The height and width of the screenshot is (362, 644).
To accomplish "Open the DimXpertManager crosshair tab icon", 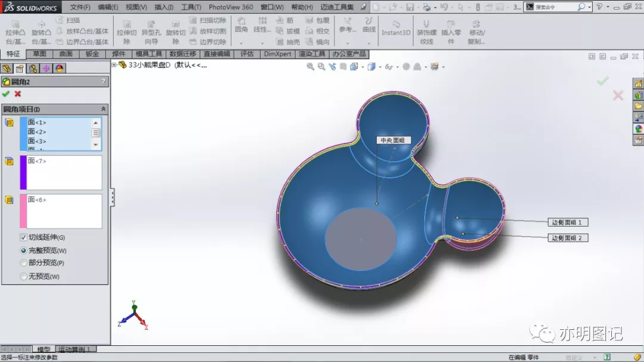I will pos(46,68).
